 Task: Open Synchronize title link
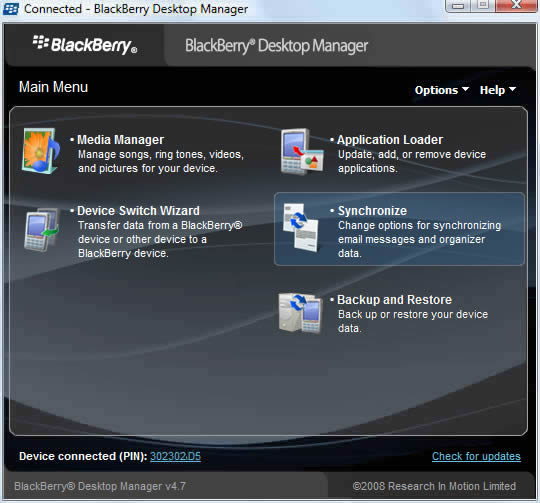(x=372, y=211)
